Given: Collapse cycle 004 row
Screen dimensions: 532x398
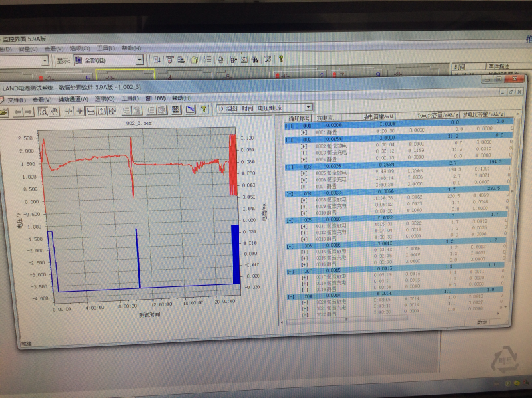Looking at the screenshot, I should (x=290, y=194).
